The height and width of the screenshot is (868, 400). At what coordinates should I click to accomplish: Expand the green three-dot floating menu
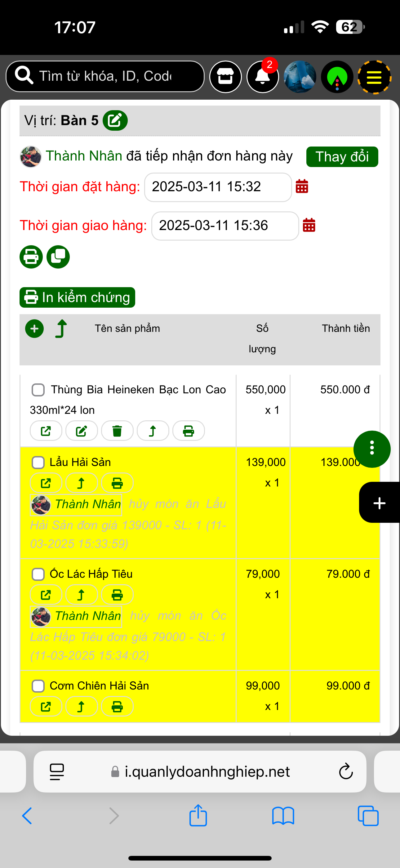click(x=372, y=449)
